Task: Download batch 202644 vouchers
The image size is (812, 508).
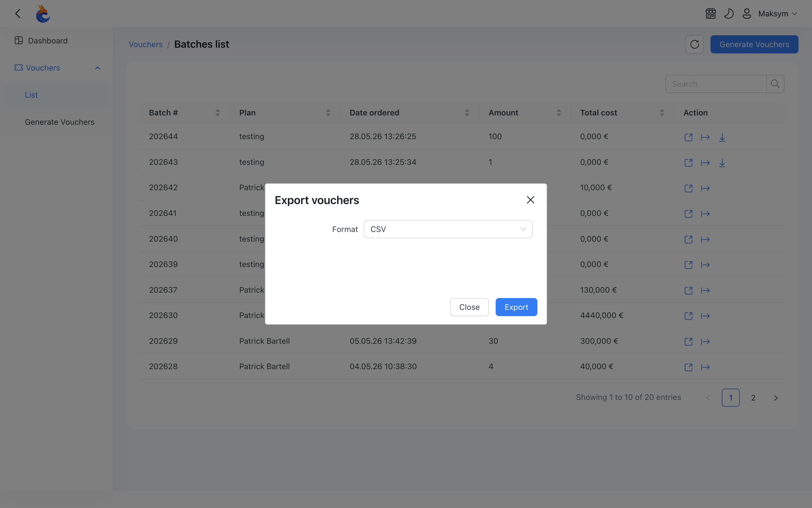Action: 722,137
